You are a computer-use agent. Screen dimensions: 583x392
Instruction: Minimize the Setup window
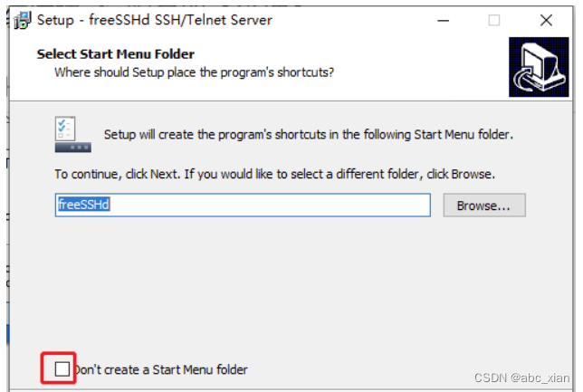(441, 20)
